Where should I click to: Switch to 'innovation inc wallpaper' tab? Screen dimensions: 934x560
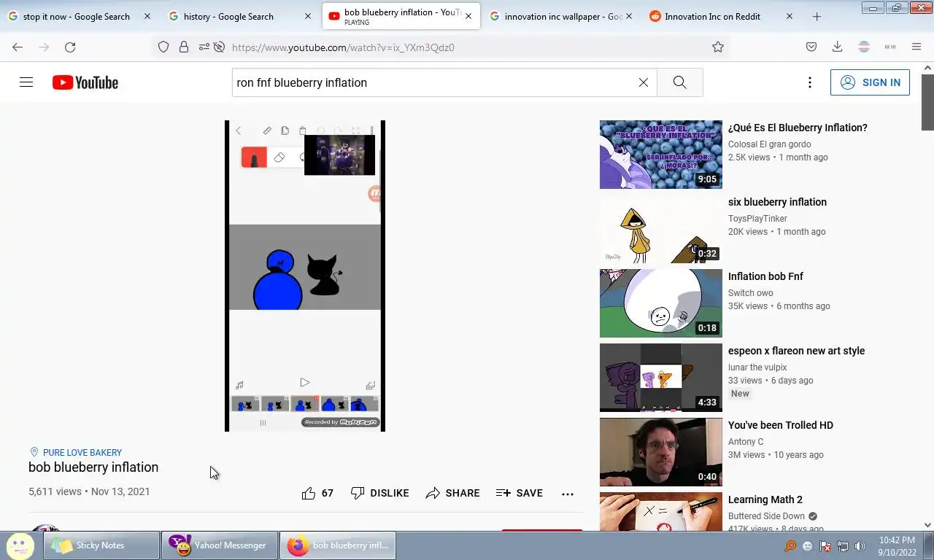[563, 16]
